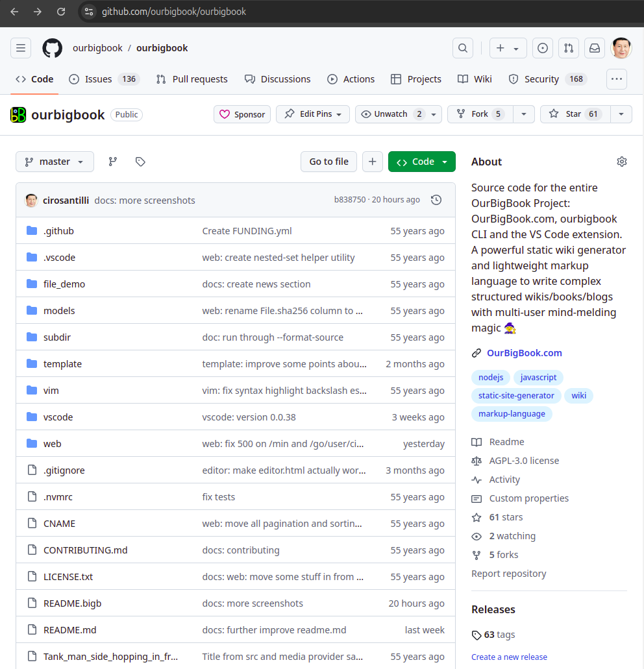Open the create new plus dropdown in header

point(508,48)
